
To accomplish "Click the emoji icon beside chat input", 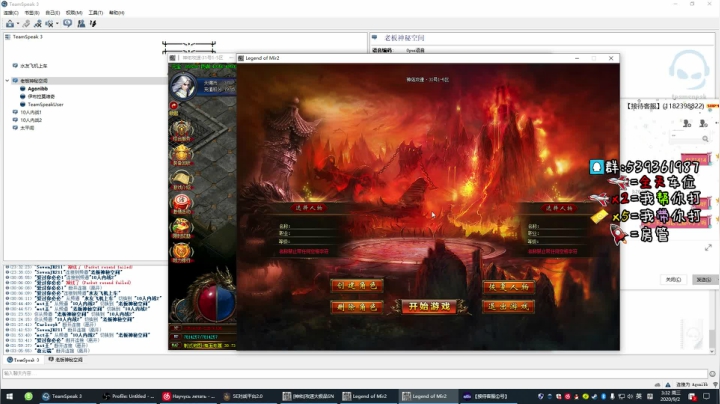I will pos(712,374).
